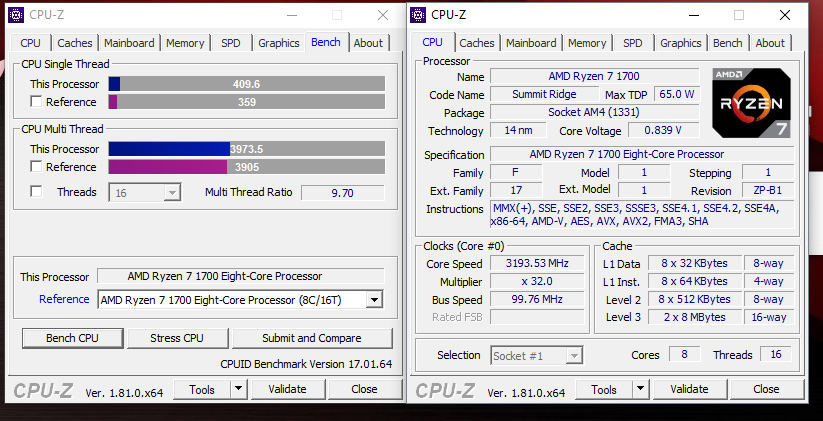Open Mainboard tab in right window

[531, 43]
